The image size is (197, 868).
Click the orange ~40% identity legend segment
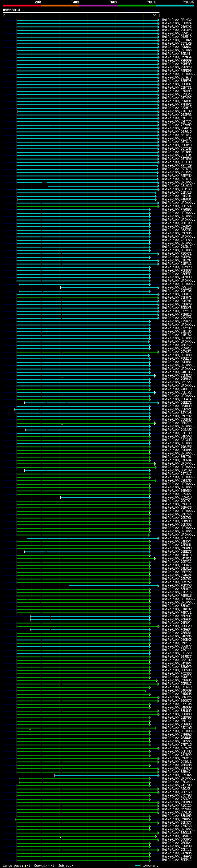pyautogui.click(x=60, y=6)
